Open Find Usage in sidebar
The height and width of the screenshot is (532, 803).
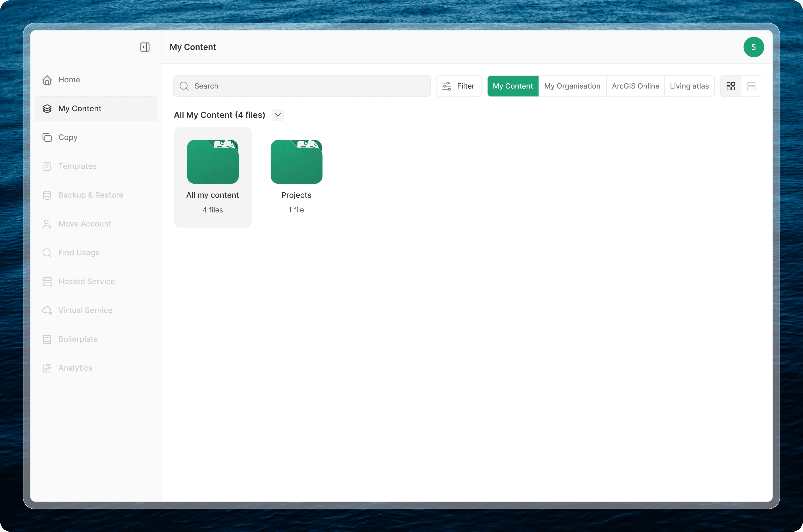[x=79, y=253]
